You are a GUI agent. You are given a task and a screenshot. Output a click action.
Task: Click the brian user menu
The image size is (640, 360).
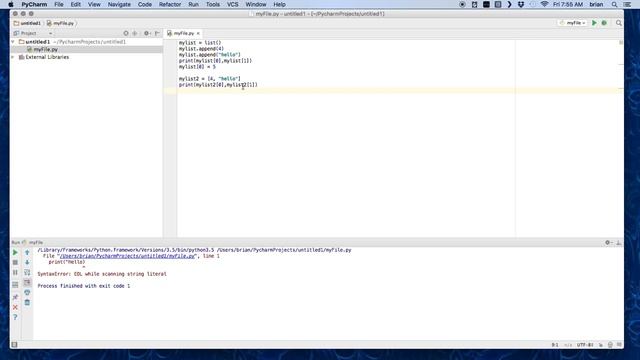point(596,4)
